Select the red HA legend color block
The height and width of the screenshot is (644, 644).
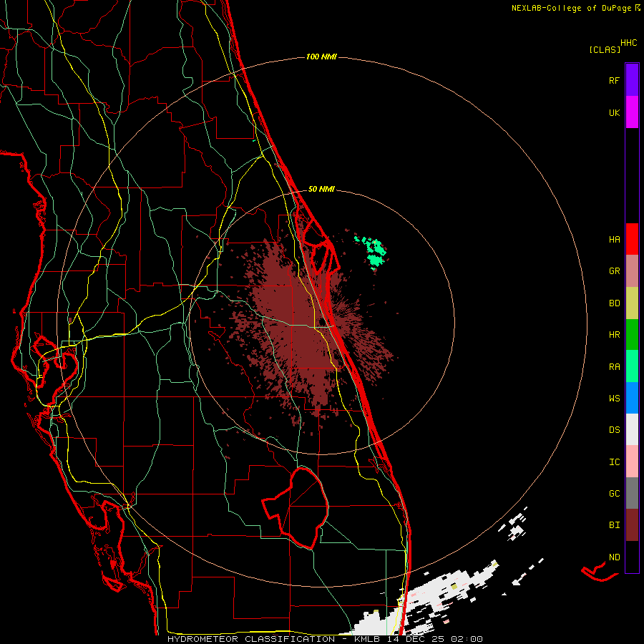coord(632,239)
